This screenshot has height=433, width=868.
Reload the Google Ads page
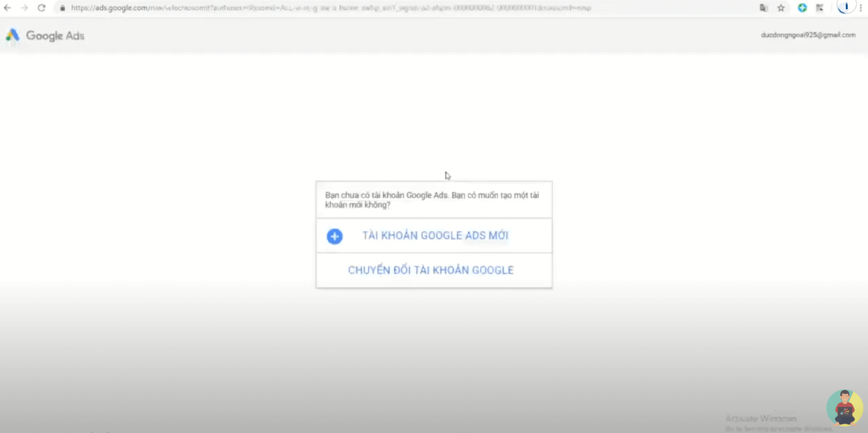coord(42,8)
